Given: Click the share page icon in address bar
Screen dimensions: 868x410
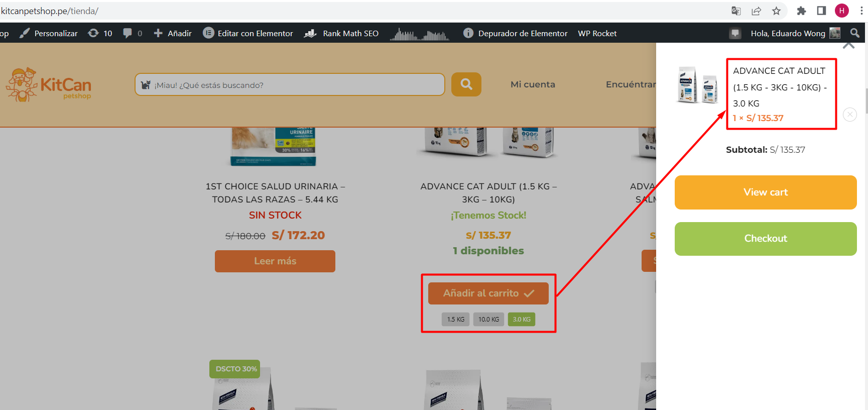Looking at the screenshot, I should tap(756, 11).
